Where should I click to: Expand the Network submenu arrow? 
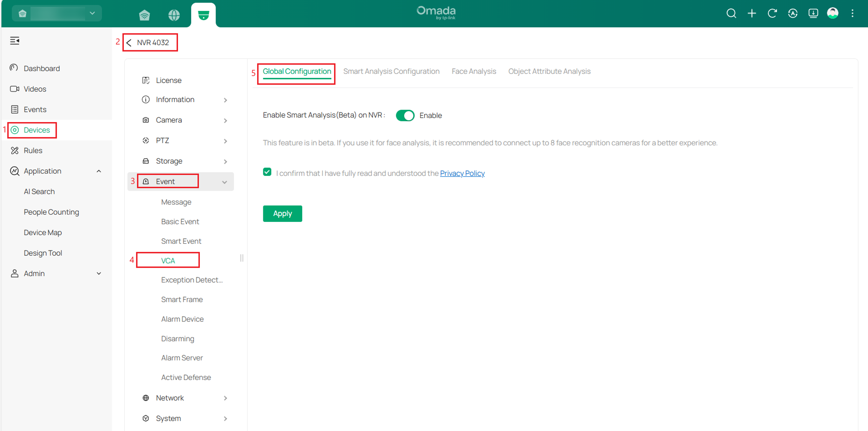pyautogui.click(x=225, y=398)
